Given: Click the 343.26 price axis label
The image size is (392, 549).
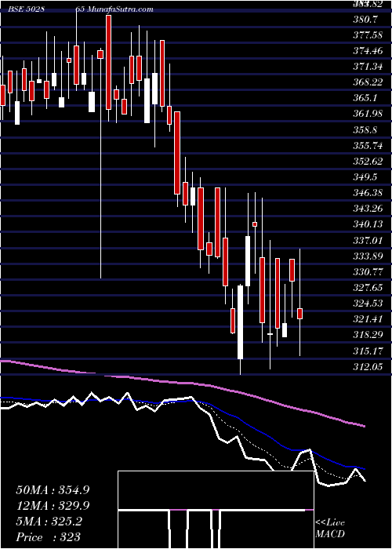Looking at the screenshot, I should pos(368,209).
